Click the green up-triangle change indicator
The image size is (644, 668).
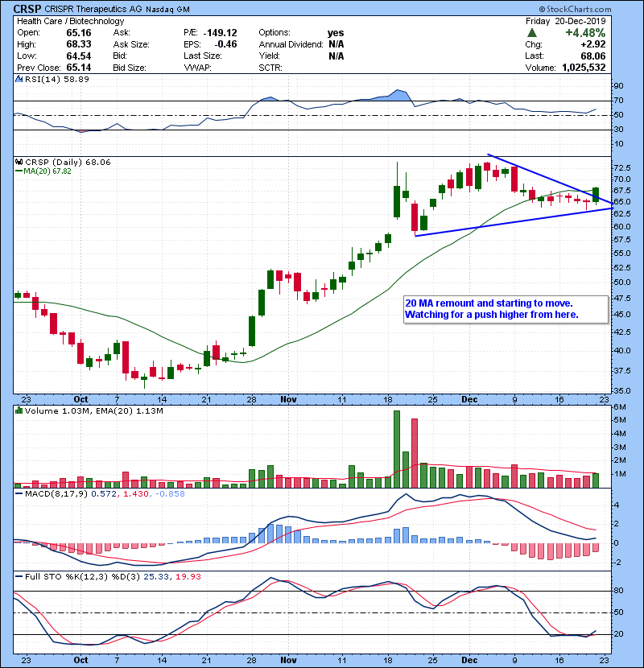click(531, 33)
